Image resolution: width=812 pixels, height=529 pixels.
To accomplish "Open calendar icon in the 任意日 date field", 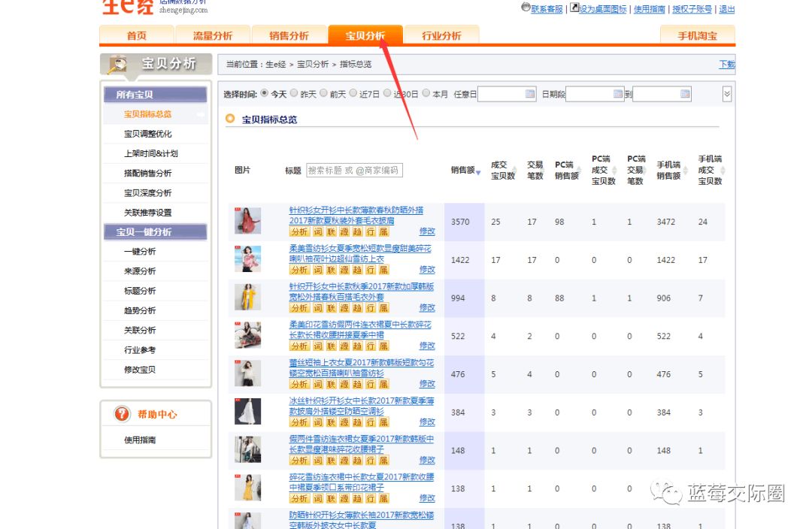I will click(x=530, y=94).
